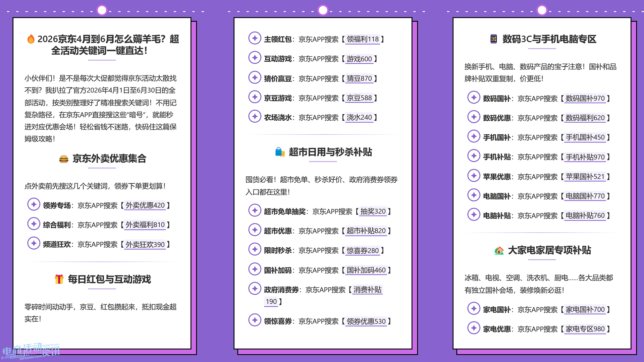Click the keyword 手机国补450
Screen dimensions: 644x362
[x=585, y=137]
